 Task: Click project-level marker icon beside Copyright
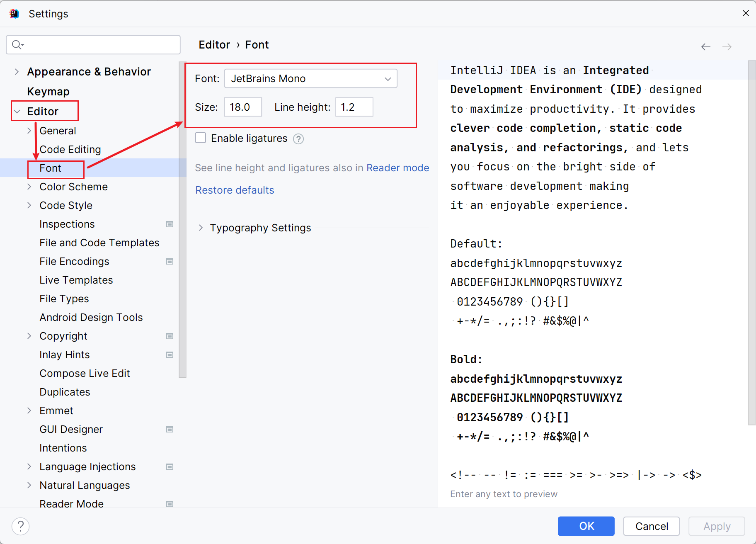170,336
